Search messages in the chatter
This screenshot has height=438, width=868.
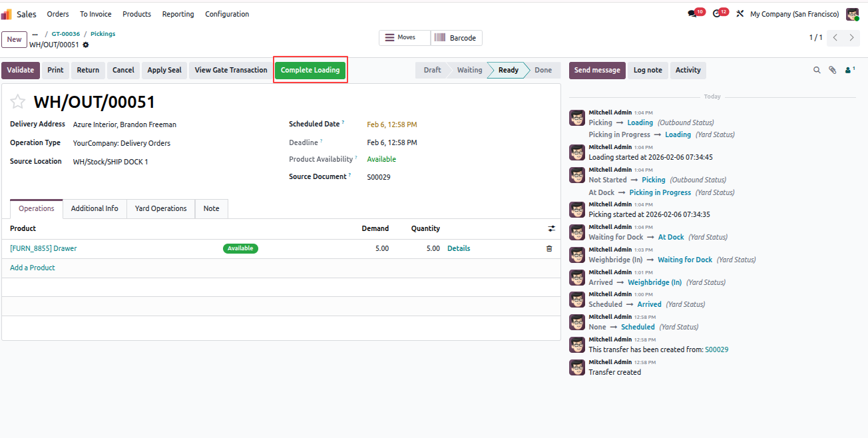817,70
